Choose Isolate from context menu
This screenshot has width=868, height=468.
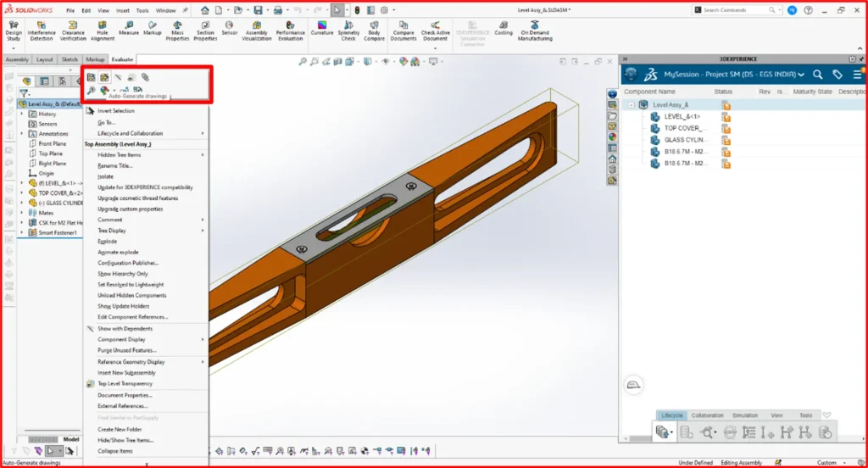[105, 176]
